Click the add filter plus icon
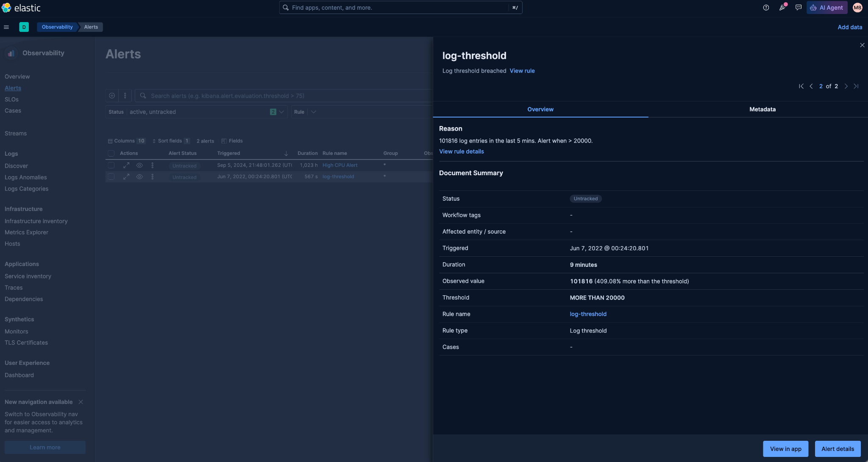The height and width of the screenshot is (462, 868). (x=112, y=96)
